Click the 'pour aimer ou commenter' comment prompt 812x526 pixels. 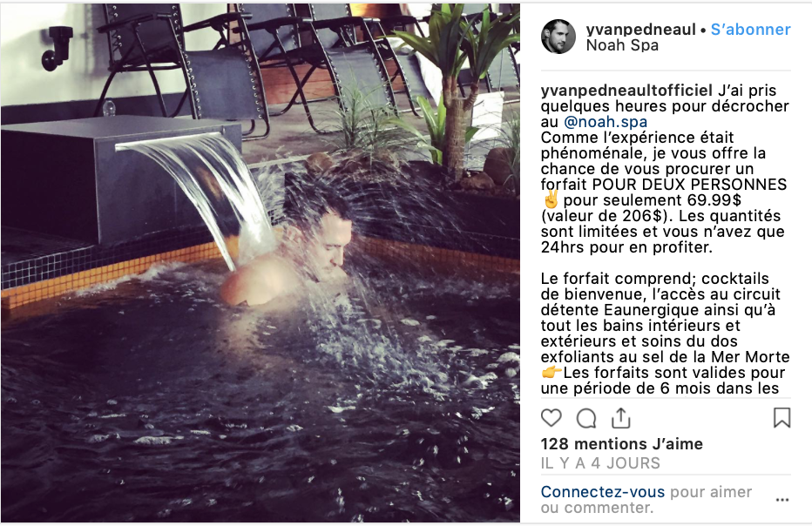click(646, 500)
